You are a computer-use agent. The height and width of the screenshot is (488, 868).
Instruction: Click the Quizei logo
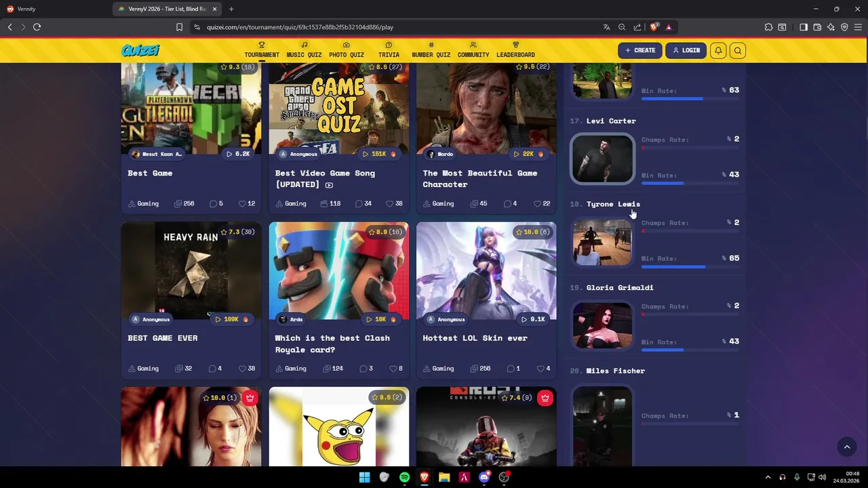point(140,50)
